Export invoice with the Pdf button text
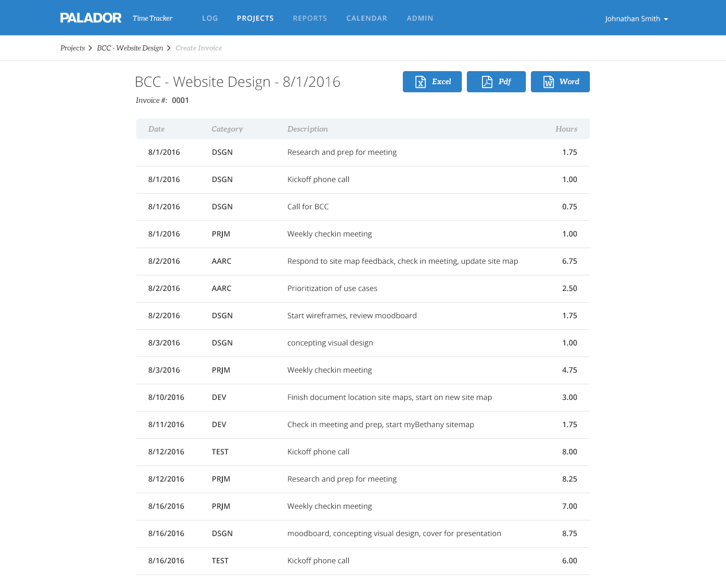Screen dimensions: 726x588 pos(505,82)
